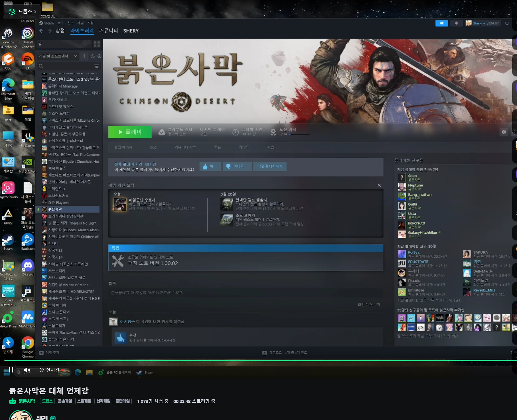Click the cloud status icon
517x420 pixels.
[x=161, y=132]
